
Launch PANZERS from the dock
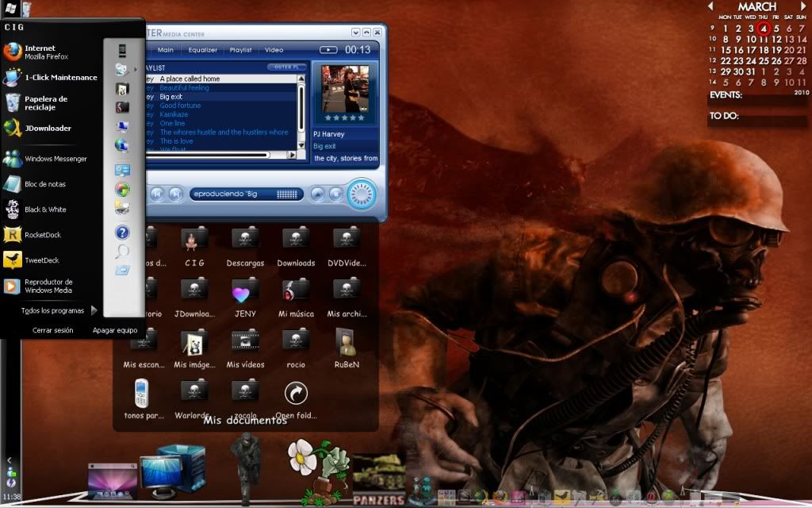[x=378, y=479]
